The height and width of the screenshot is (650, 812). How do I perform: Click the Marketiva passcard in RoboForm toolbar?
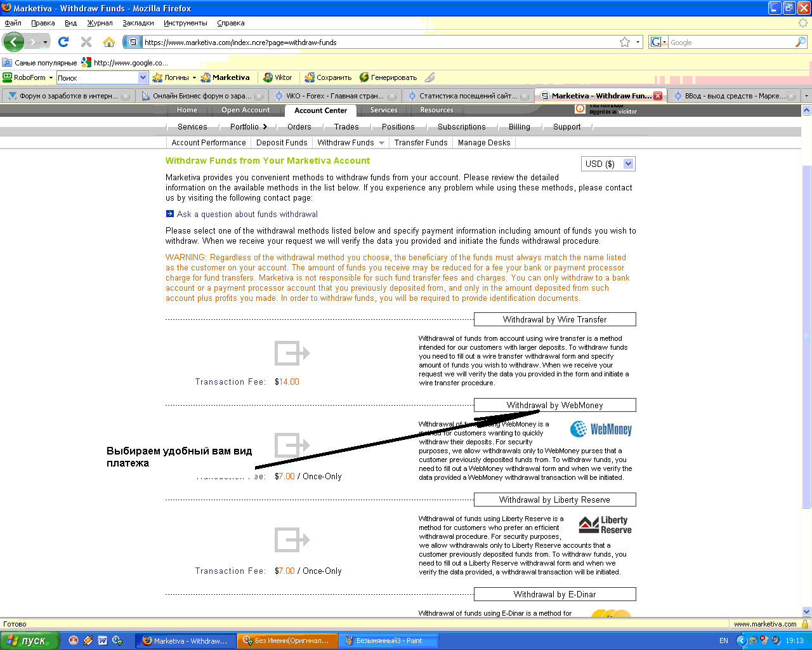coord(225,77)
